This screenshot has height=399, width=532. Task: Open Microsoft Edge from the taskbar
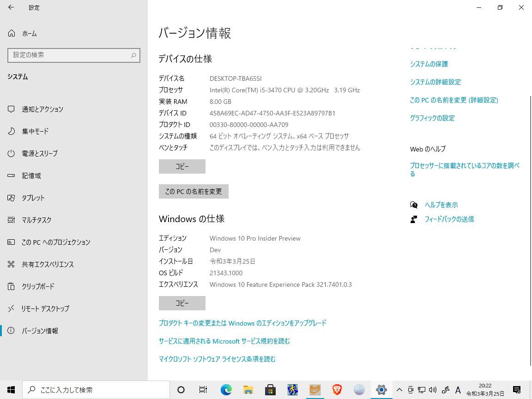click(226, 390)
